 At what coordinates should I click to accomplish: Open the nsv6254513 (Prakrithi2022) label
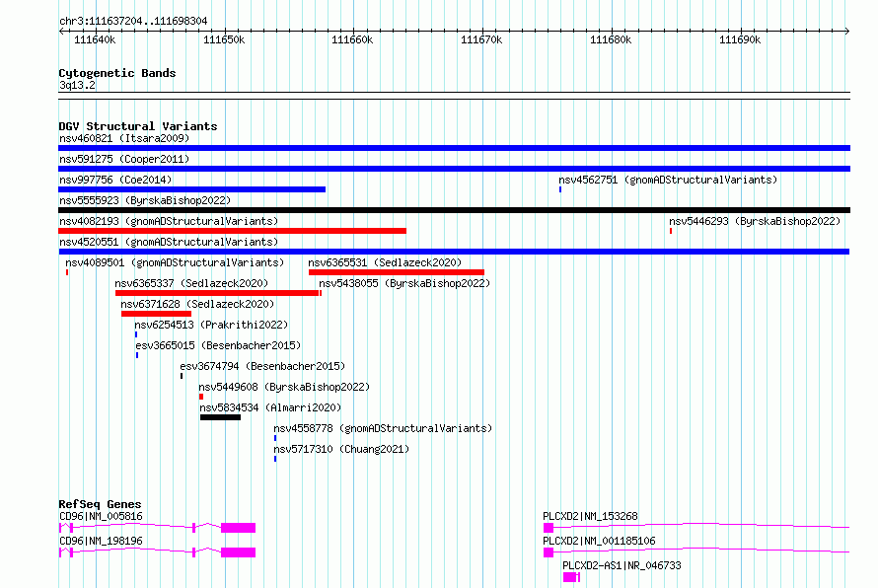[x=211, y=325]
